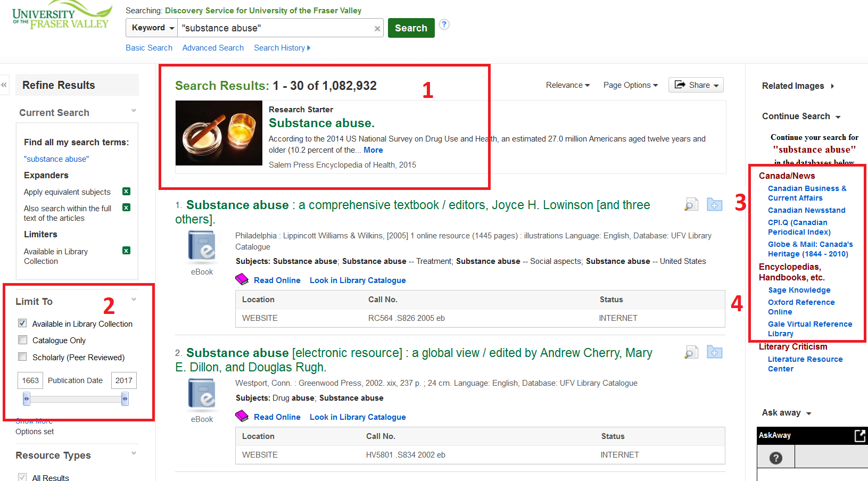Click the start year 1663 field

tap(30, 380)
